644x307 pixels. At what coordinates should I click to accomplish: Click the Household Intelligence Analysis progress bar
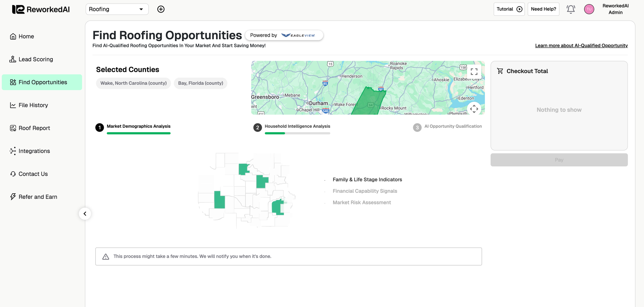pyautogui.click(x=297, y=133)
